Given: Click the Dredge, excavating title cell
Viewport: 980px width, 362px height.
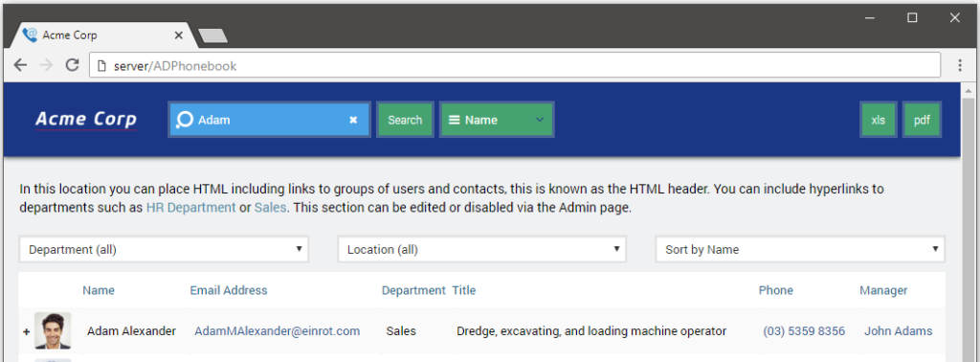Looking at the screenshot, I should click(x=591, y=331).
